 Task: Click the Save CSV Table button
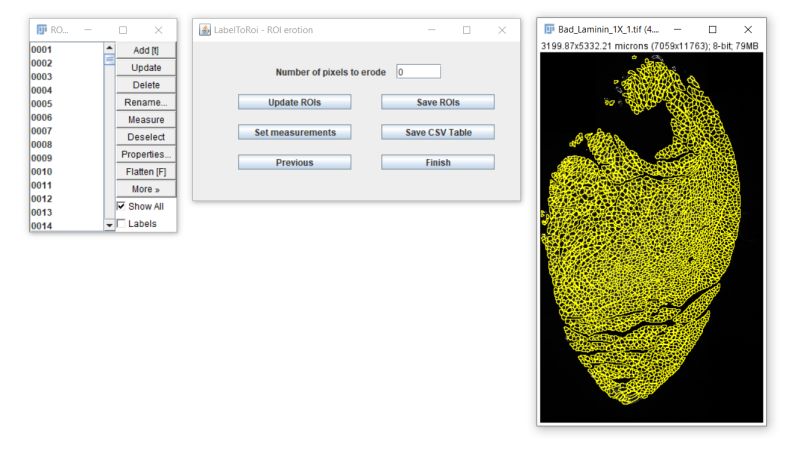click(438, 132)
